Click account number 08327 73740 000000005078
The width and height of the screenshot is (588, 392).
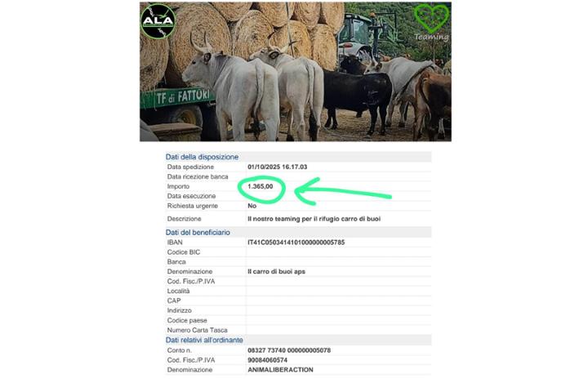click(289, 350)
